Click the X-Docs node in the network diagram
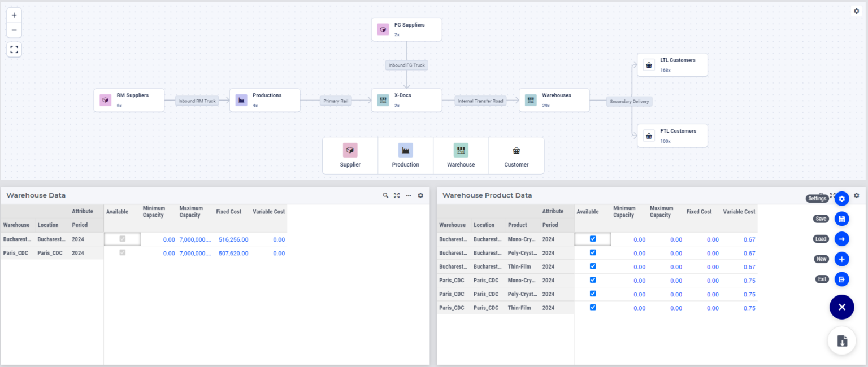The width and height of the screenshot is (868, 367). [406, 100]
